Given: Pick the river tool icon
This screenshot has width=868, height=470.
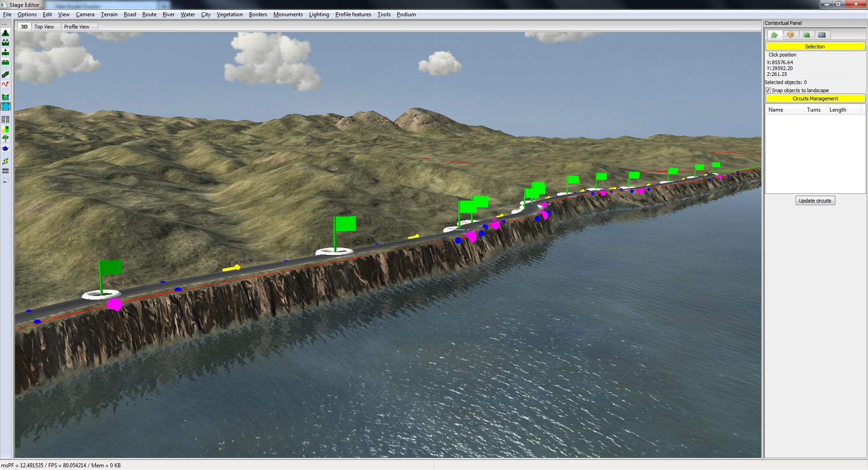Looking at the screenshot, I should 5,97.
